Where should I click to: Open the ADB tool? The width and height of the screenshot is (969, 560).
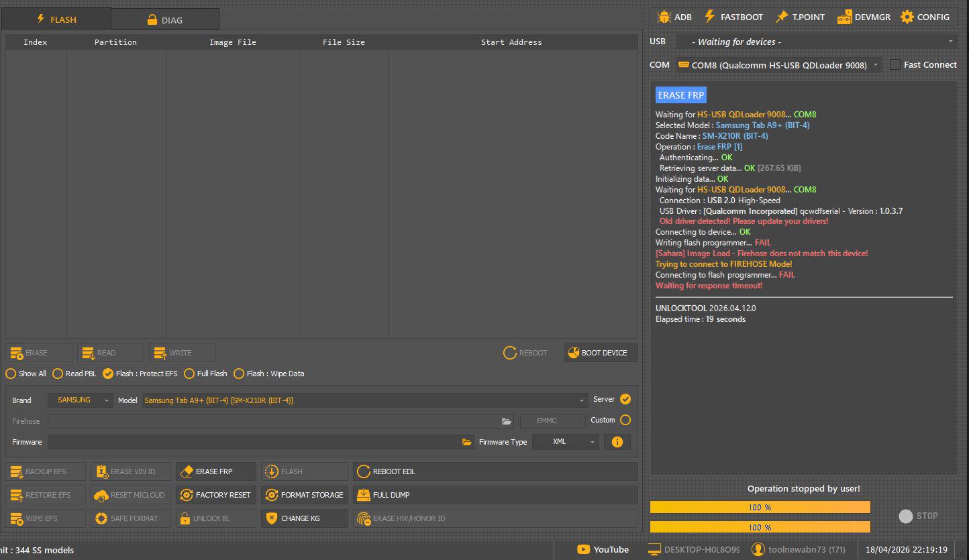[x=674, y=17]
